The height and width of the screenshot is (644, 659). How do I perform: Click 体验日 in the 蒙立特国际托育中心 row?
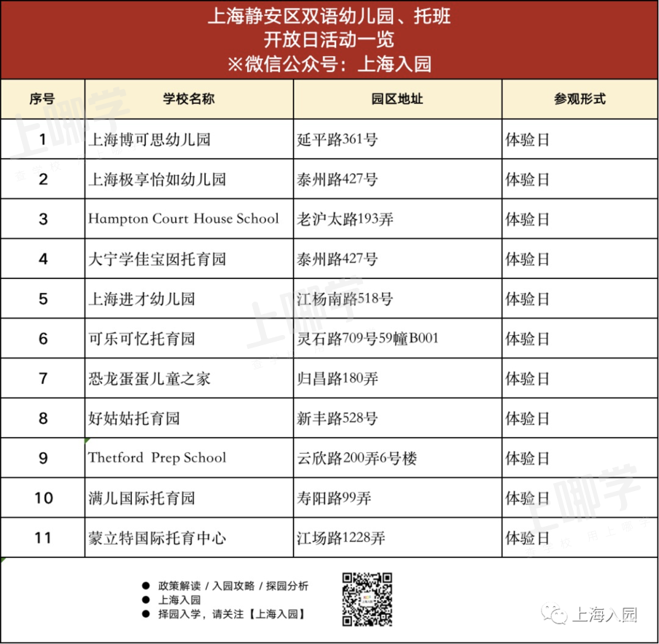[x=527, y=538]
